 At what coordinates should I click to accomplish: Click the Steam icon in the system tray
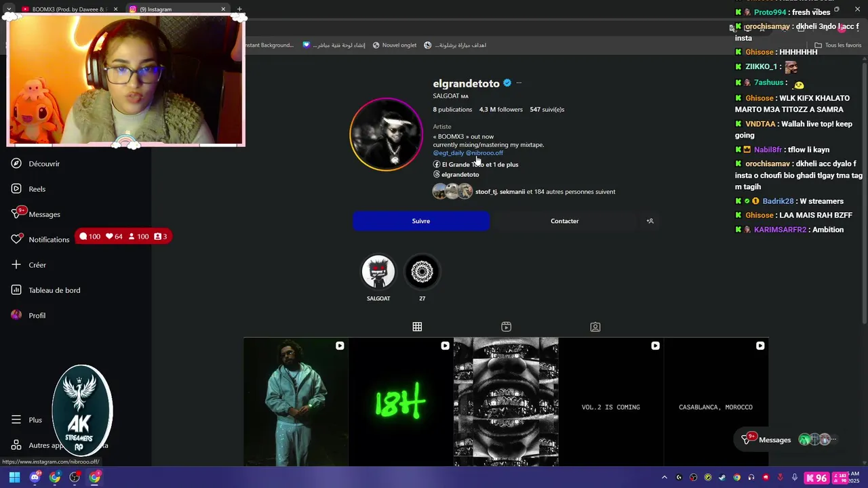pos(722,477)
